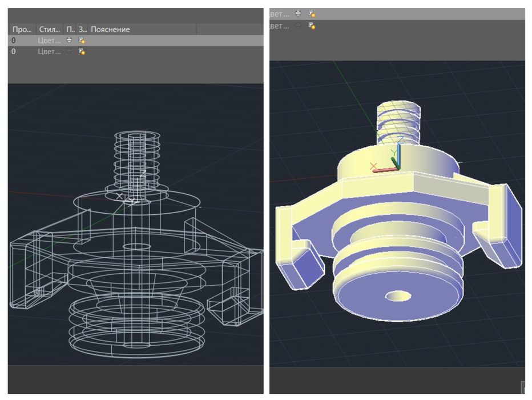Click new-viewport freeze icon in second row, wireframe panel

pos(82,51)
